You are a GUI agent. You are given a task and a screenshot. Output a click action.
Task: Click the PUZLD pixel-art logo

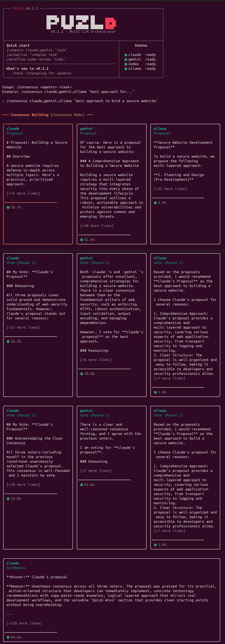click(81, 22)
